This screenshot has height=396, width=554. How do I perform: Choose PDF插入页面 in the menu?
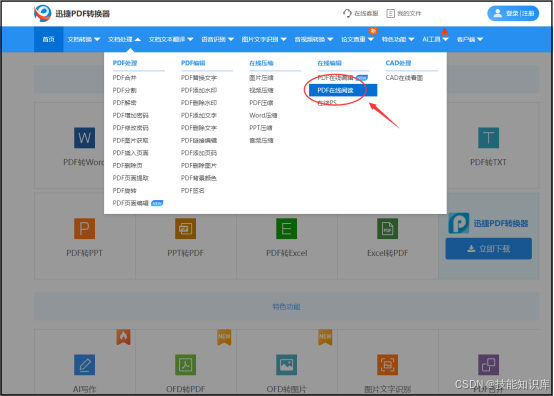pos(130,153)
